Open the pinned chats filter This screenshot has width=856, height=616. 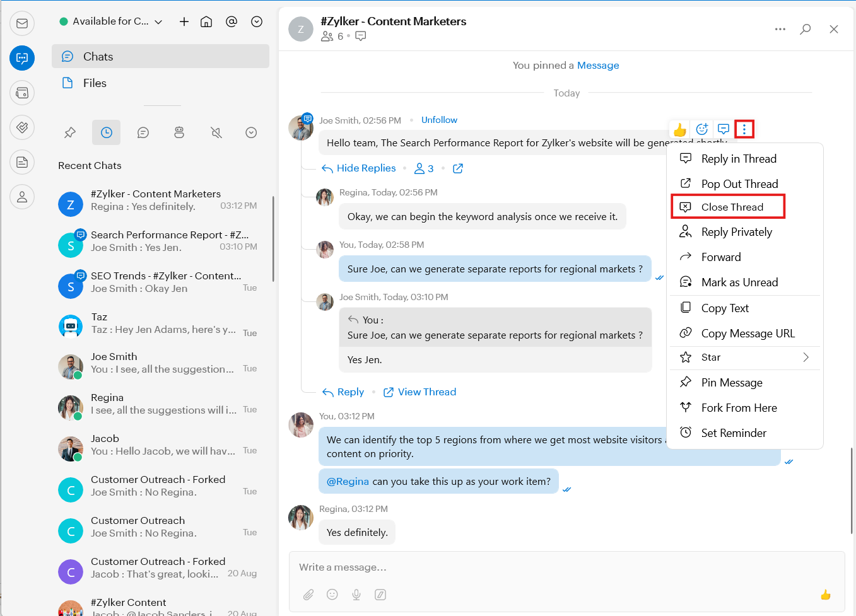pos(70,132)
